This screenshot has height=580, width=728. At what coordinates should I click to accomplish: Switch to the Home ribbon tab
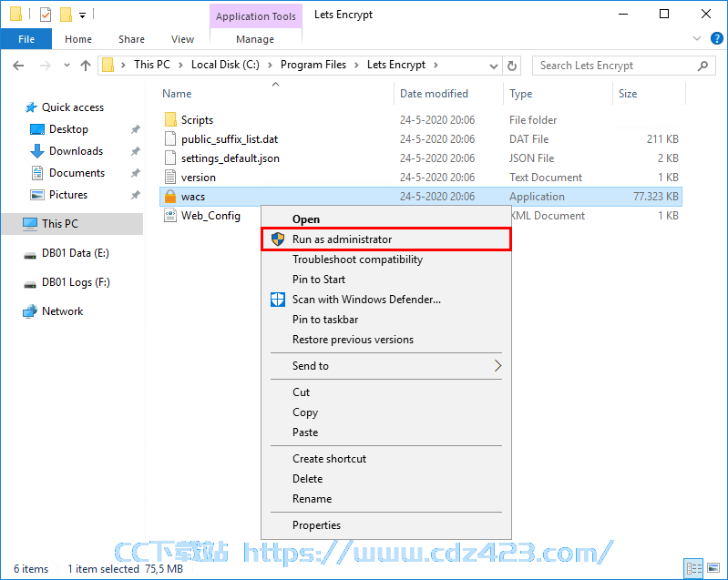tap(78, 39)
